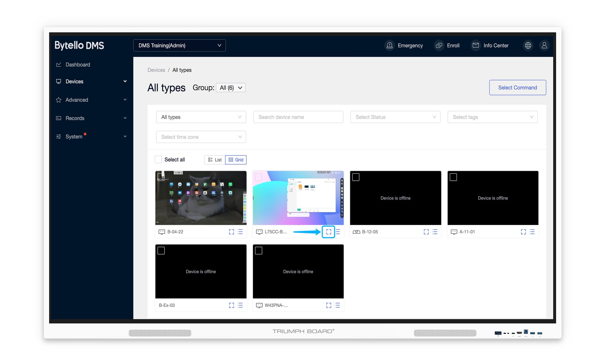Switch to List view
The height and width of the screenshot is (364, 605).
pyautogui.click(x=215, y=159)
